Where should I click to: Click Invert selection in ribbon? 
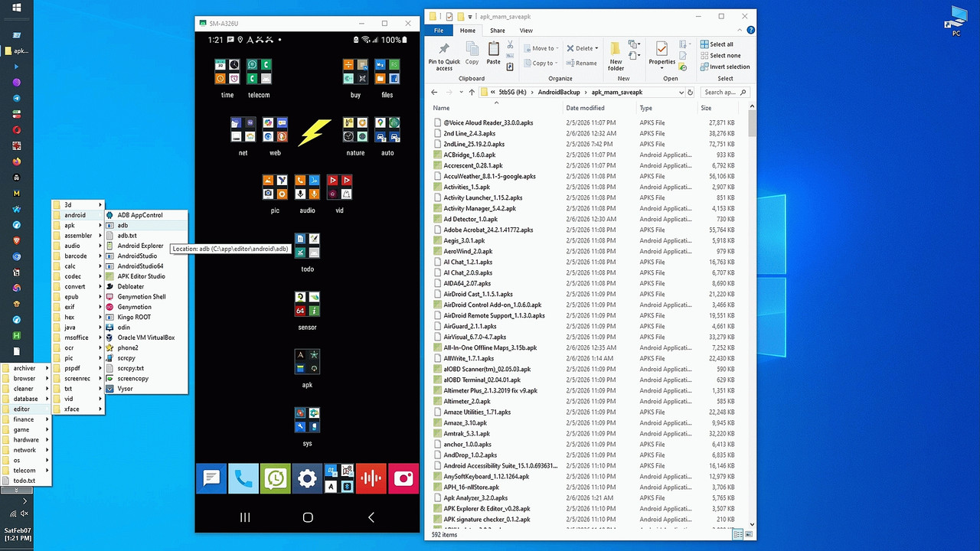[x=724, y=67]
